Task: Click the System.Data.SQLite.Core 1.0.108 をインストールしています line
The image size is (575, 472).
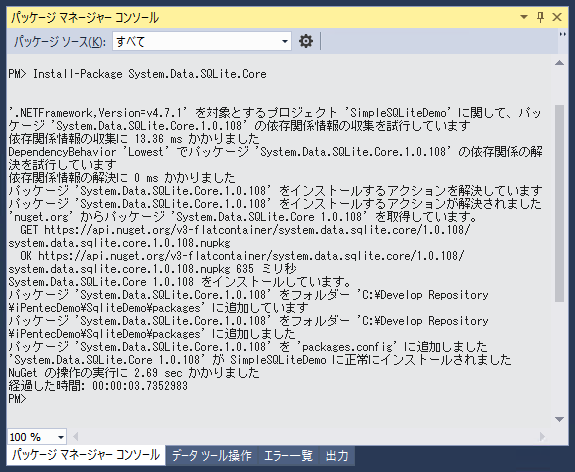Action: [180, 282]
